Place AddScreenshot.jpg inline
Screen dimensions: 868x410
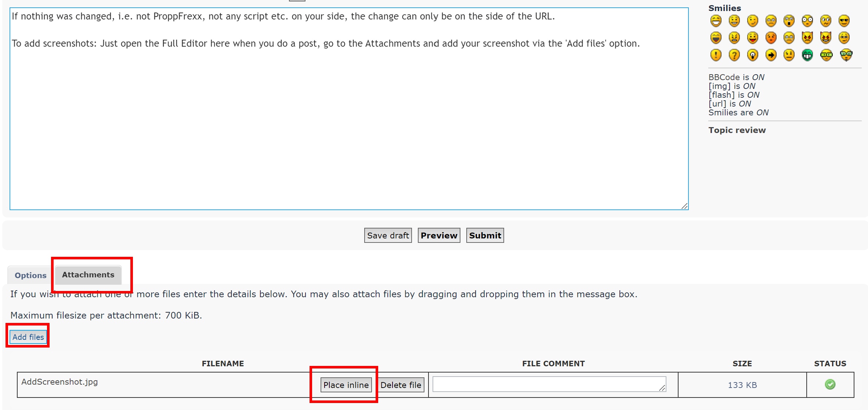pyautogui.click(x=346, y=385)
